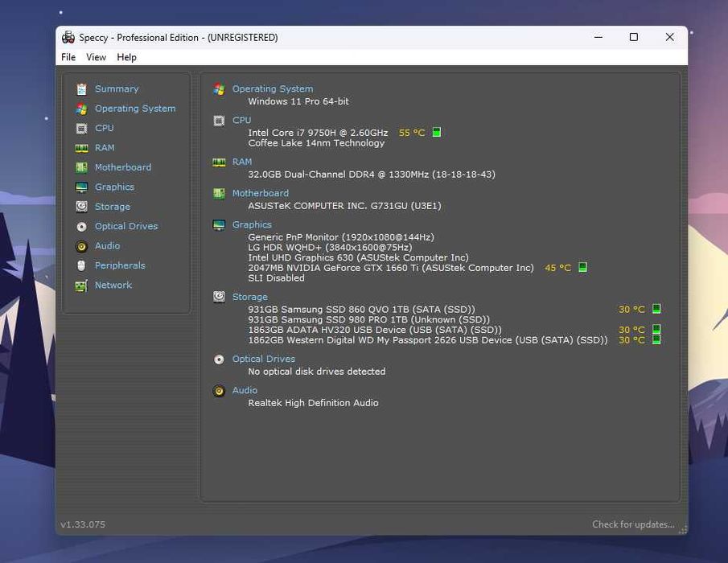Click the Audio heading link in summary
This screenshot has height=563, width=728.
[x=245, y=390]
